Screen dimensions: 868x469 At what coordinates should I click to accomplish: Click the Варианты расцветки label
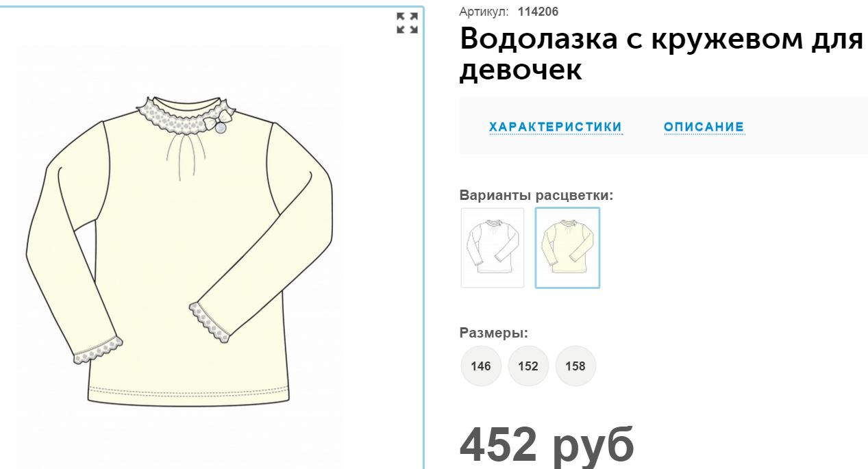[536, 195]
